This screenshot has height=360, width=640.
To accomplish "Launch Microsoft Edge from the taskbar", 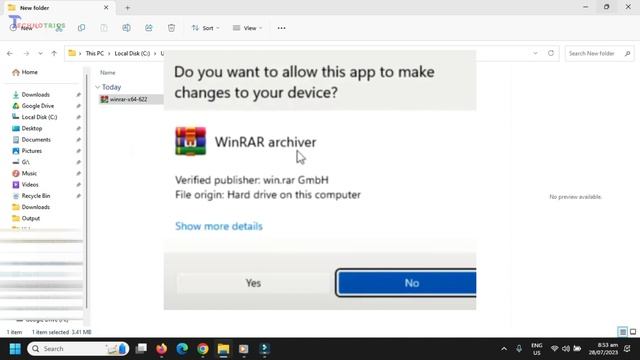I will click(182, 349).
